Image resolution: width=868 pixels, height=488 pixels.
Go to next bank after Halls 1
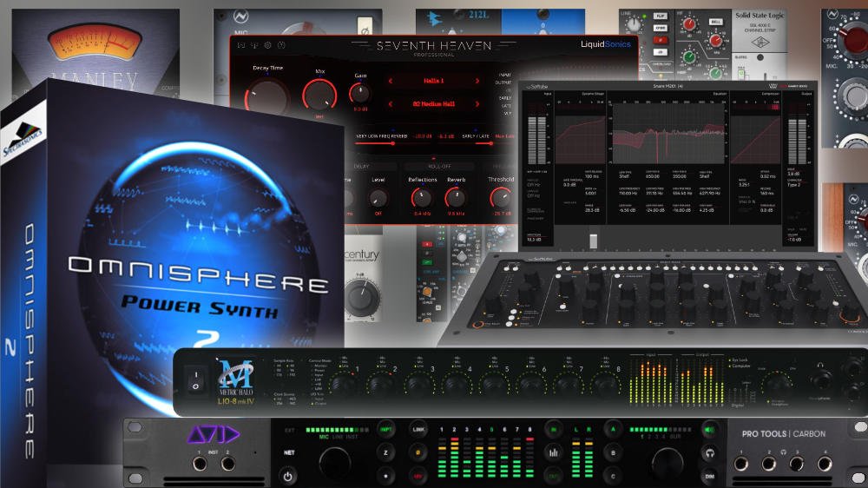click(x=477, y=81)
